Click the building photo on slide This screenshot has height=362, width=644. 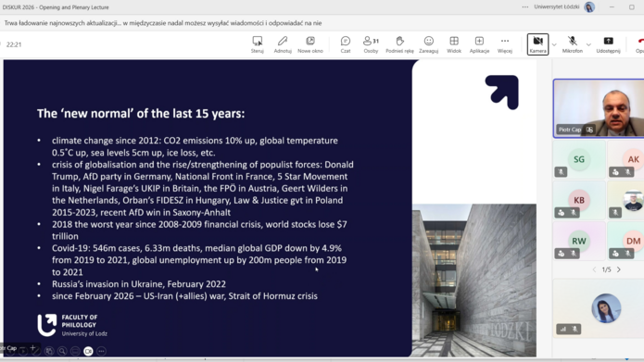pos(474,280)
